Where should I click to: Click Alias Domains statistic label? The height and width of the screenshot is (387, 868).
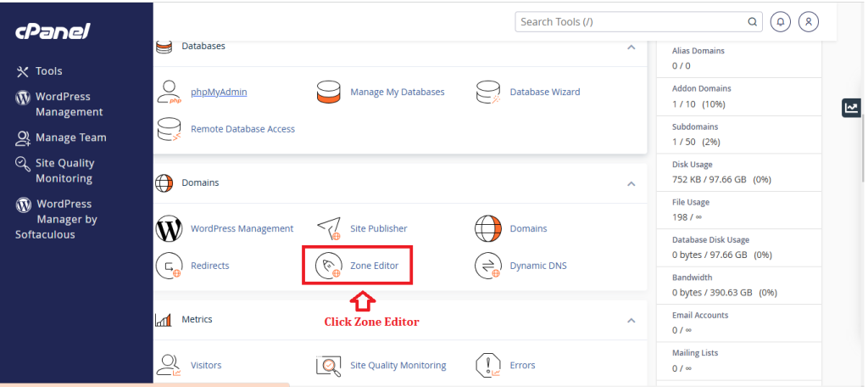tap(698, 50)
